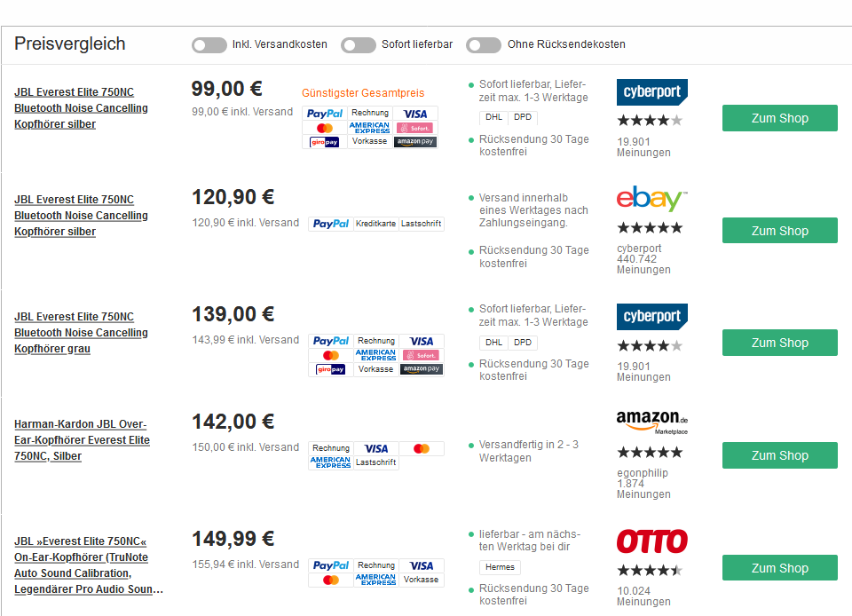Viewport: 852px width, 616px height.
Task: Go to shop for the eBay offer
Action: tap(779, 231)
